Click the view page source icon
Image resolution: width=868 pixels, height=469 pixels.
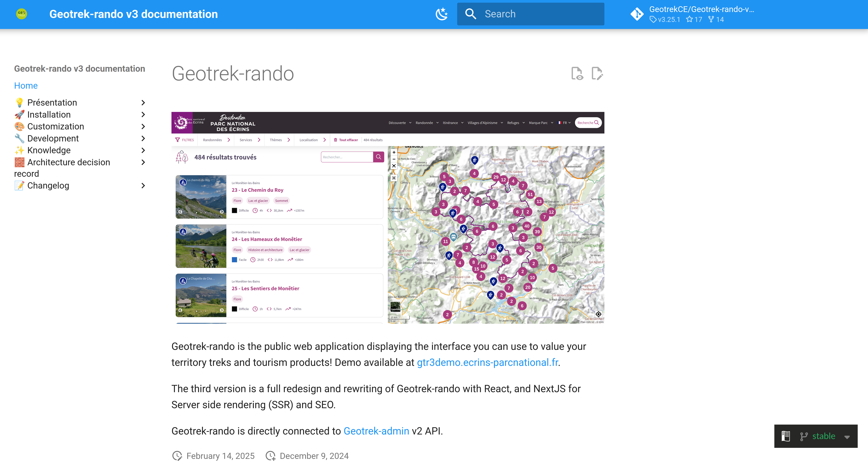pyautogui.click(x=577, y=73)
